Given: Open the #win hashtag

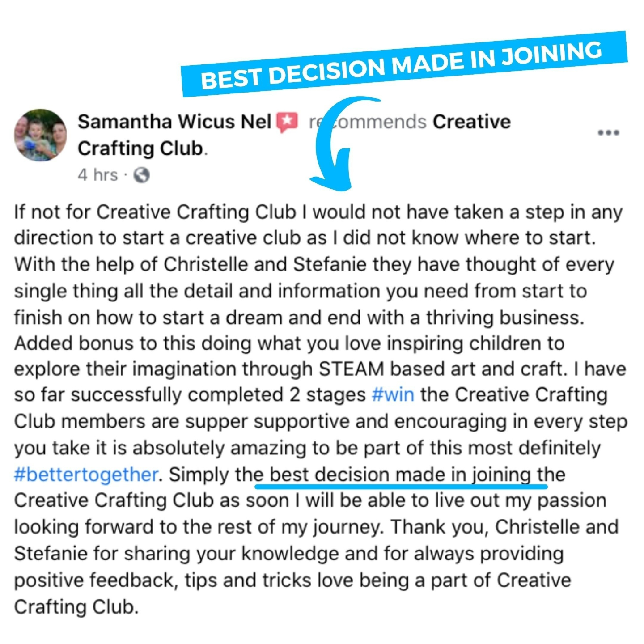Looking at the screenshot, I should [393, 395].
